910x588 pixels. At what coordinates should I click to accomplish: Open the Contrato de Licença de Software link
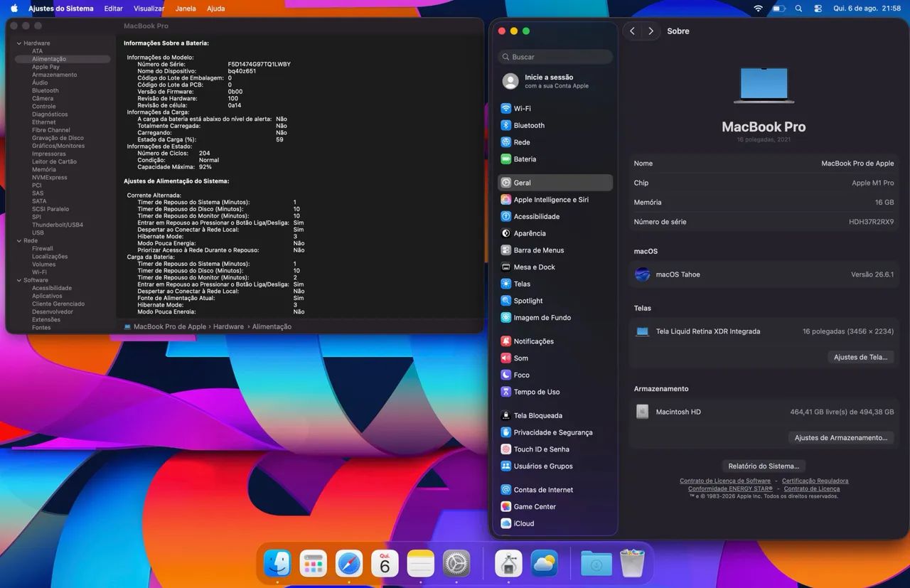click(x=725, y=481)
